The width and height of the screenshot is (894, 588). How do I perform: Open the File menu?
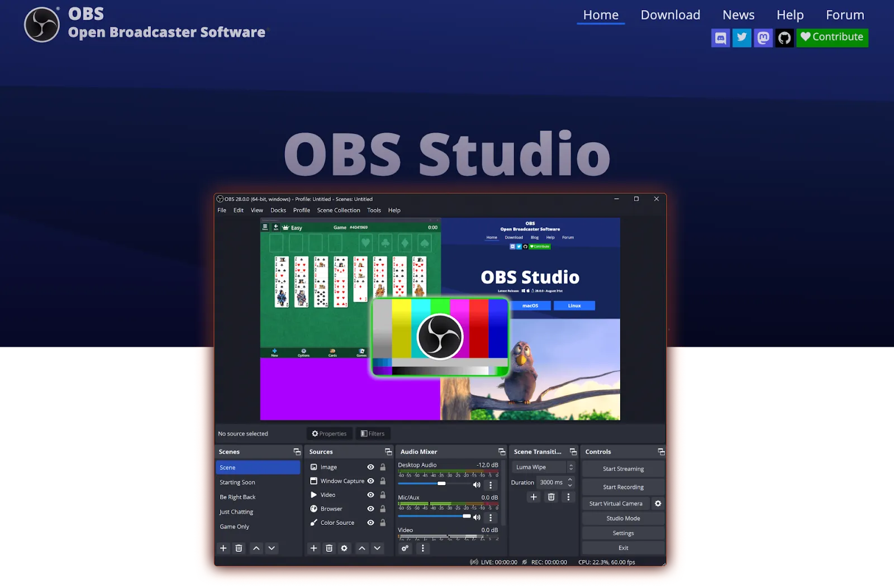pyautogui.click(x=222, y=211)
